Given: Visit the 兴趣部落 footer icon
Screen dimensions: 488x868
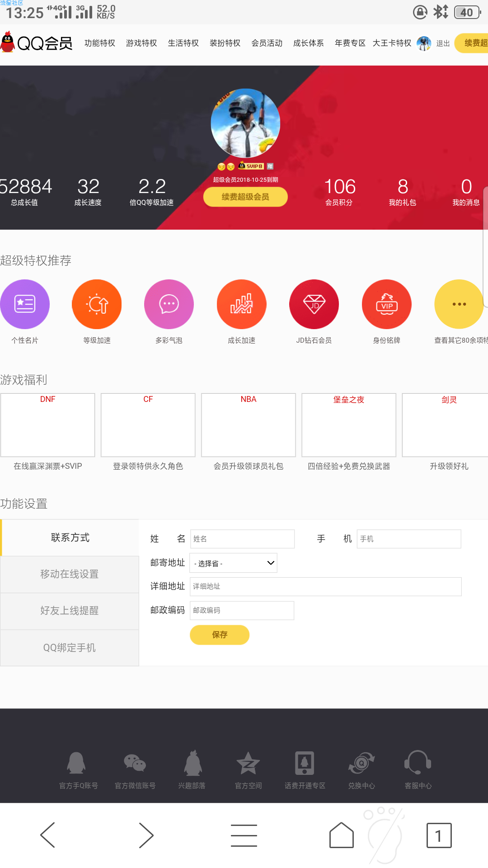Looking at the screenshot, I should [x=192, y=763].
